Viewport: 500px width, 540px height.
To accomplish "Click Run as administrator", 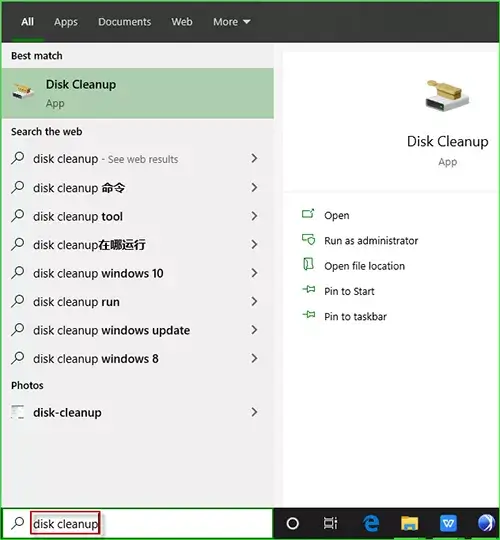I will [371, 241].
